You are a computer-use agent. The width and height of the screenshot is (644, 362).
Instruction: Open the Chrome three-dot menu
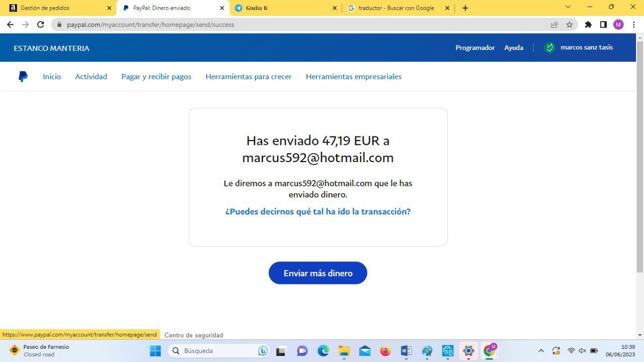point(633,24)
